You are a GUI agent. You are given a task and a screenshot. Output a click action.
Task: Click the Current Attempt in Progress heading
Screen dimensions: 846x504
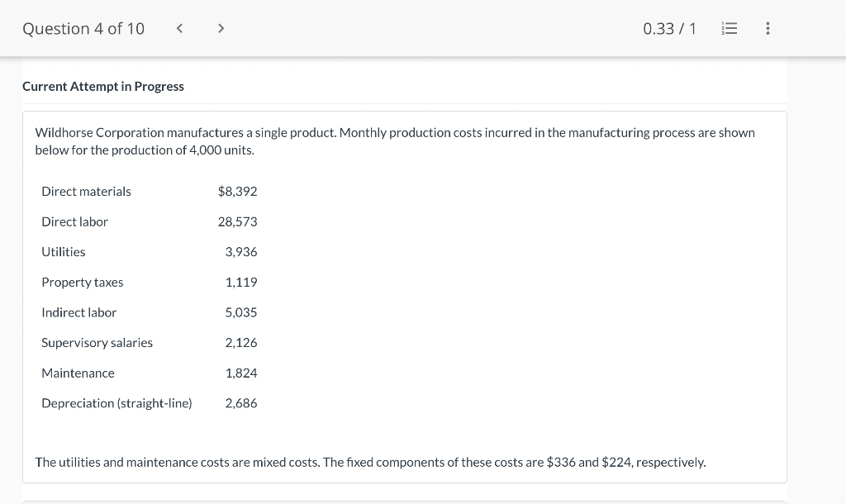click(103, 86)
